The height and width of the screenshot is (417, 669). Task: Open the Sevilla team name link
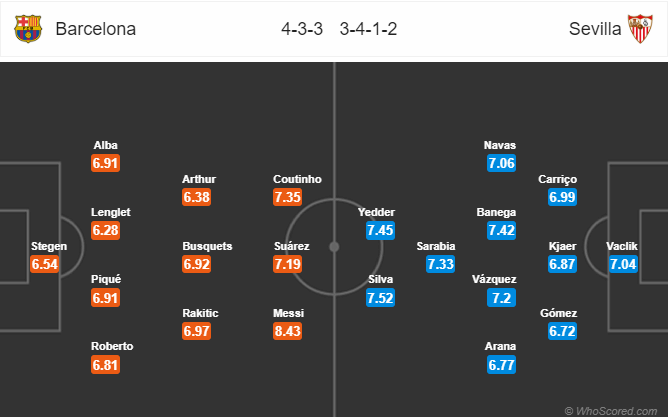(x=595, y=29)
